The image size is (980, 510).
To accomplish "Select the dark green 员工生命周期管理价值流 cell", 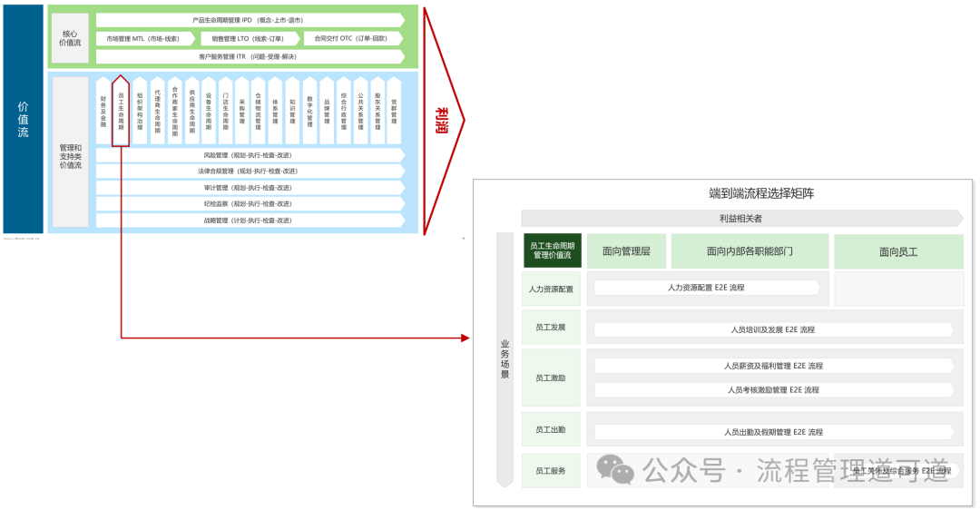I will (552, 251).
